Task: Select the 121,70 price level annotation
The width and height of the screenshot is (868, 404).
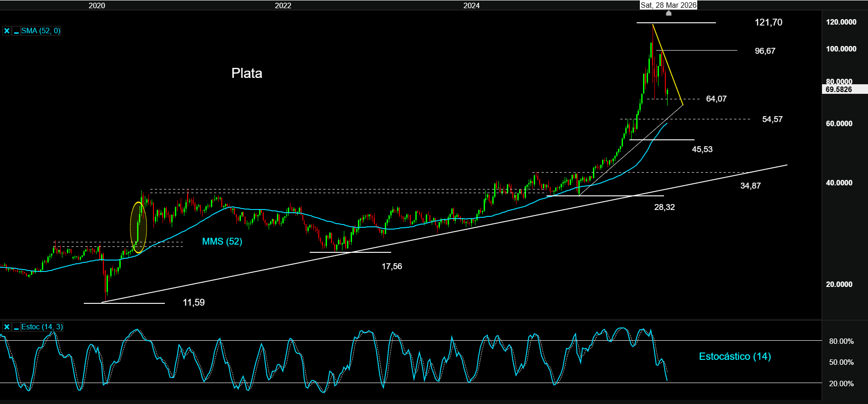Action: pyautogui.click(x=768, y=22)
